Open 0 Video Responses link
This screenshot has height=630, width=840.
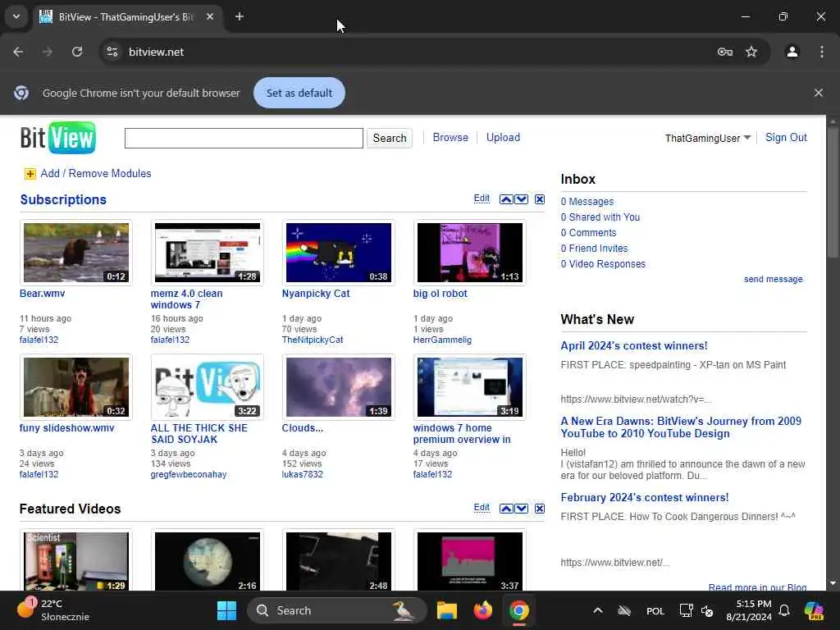click(603, 264)
